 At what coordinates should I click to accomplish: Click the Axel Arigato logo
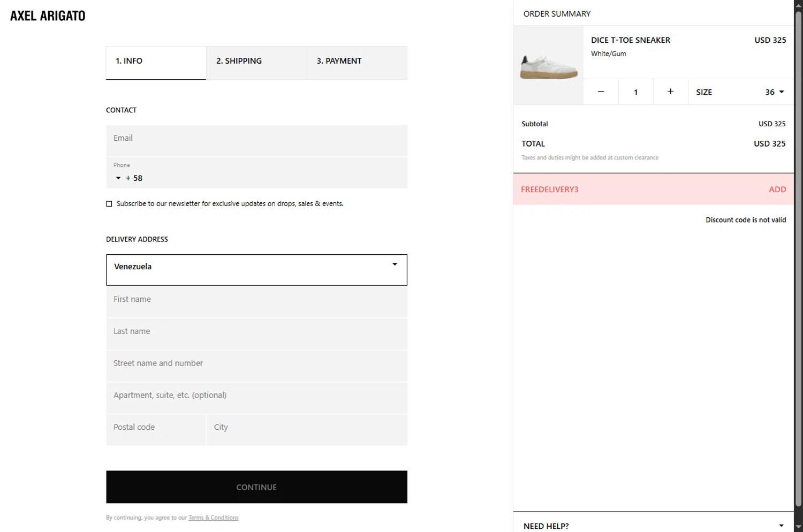click(48, 16)
